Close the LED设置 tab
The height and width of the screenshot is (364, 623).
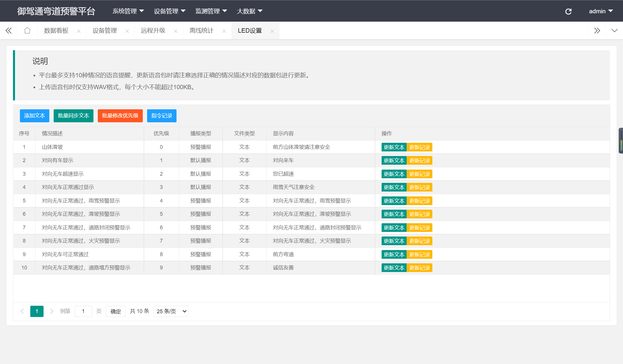point(272,31)
